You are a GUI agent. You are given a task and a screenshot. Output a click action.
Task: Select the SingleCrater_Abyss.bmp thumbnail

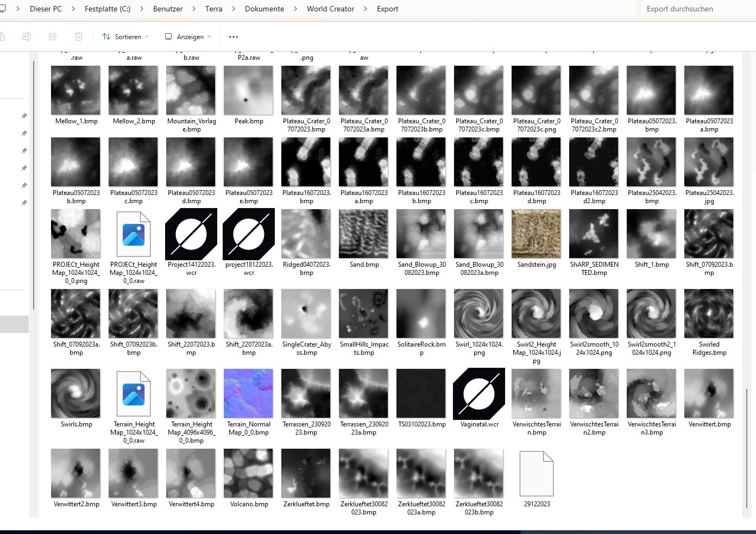(306, 313)
